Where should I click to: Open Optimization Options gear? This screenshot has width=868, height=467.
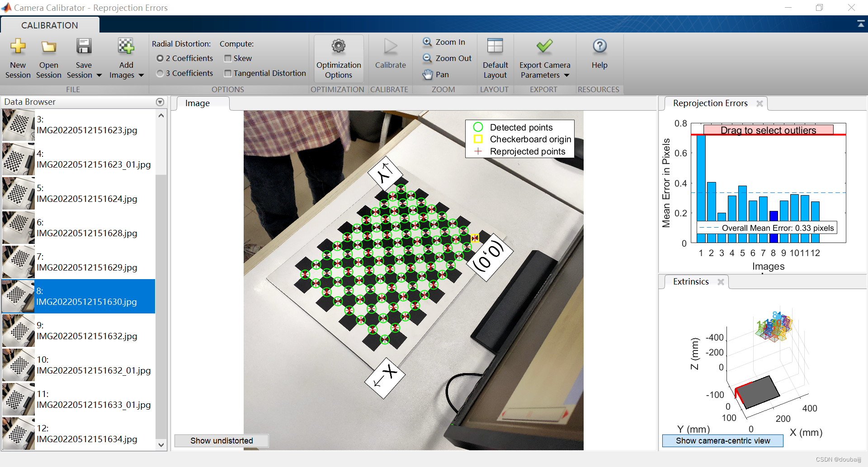pos(339,58)
